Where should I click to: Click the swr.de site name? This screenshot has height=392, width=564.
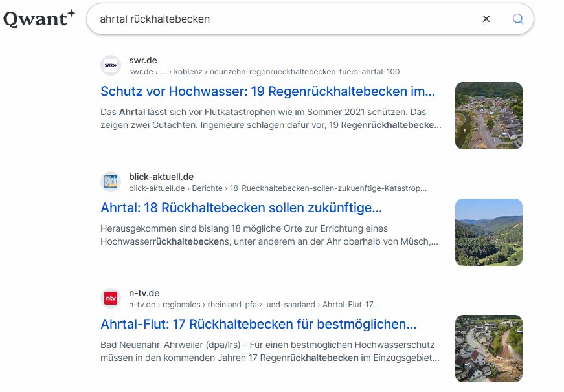(x=143, y=60)
